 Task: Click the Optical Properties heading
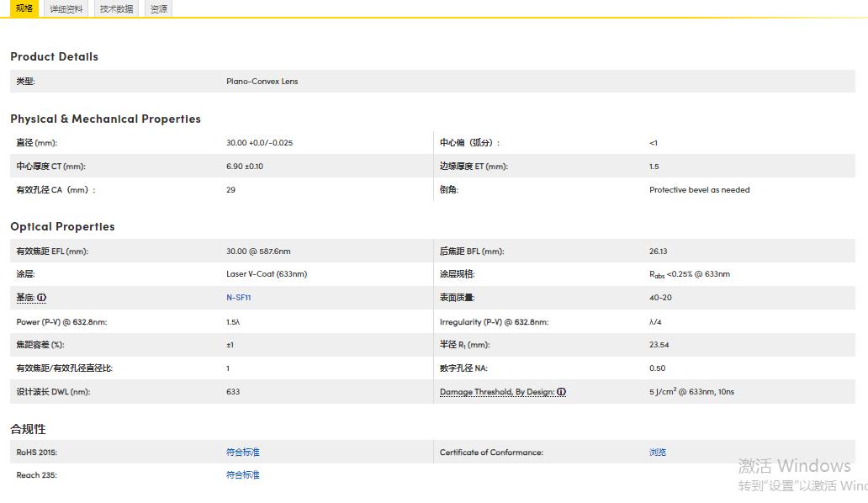pos(62,226)
